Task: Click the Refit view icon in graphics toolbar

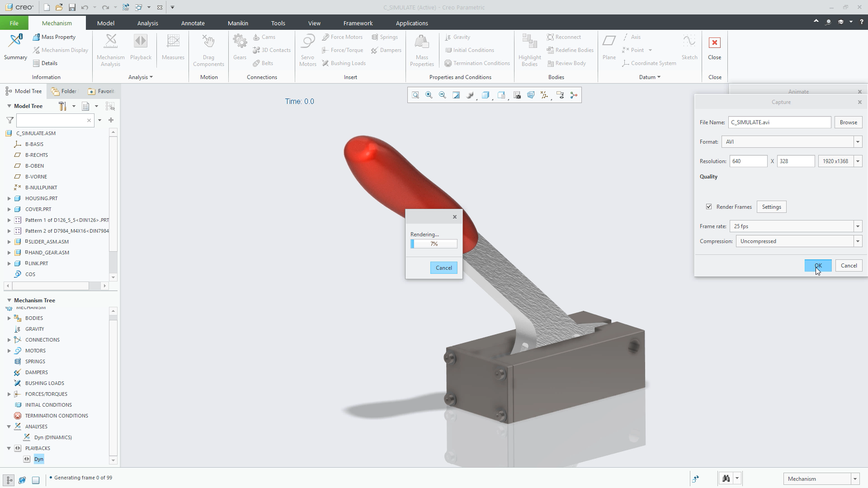Action: coord(415,95)
